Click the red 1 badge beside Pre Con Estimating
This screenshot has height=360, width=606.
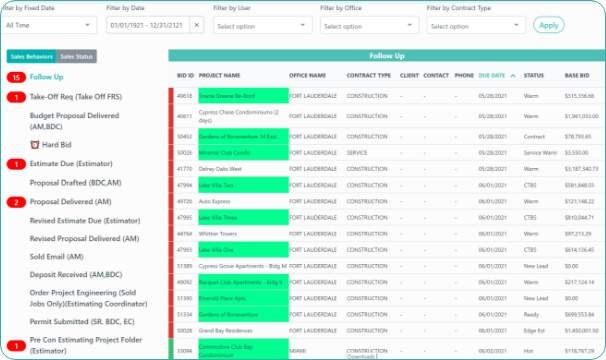tap(16, 346)
